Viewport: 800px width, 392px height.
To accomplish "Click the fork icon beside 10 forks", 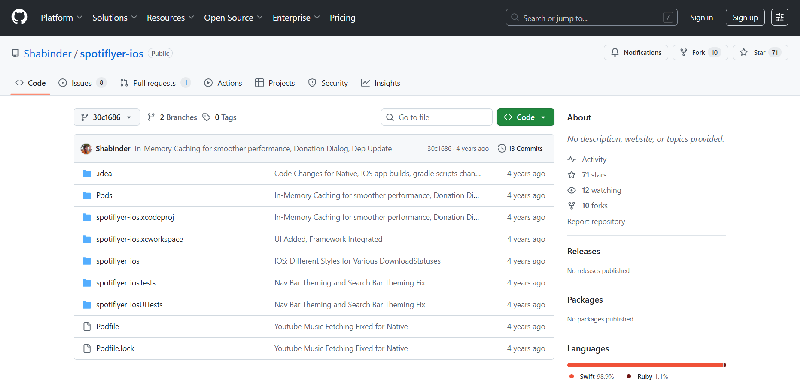I will [x=571, y=205].
